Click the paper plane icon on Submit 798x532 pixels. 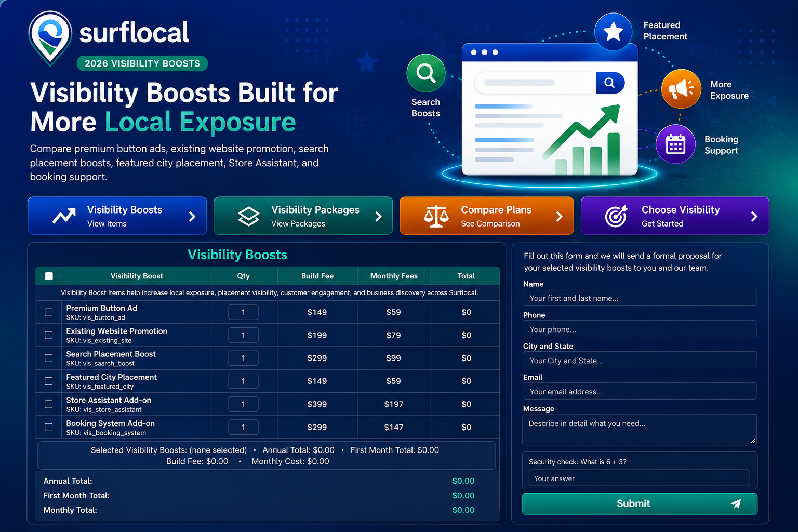tap(736, 503)
